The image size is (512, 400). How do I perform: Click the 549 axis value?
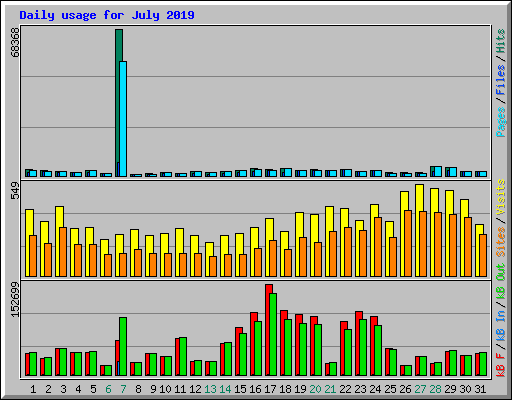15,191
